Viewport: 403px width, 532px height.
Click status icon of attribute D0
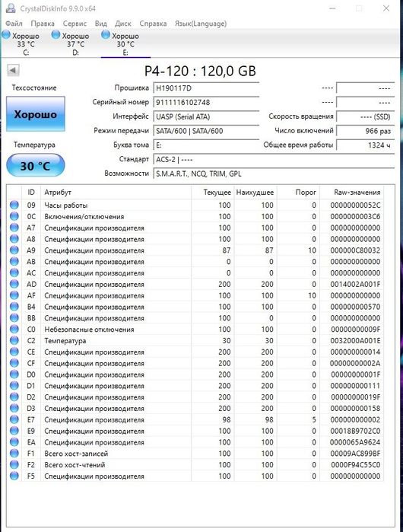[x=14, y=374]
